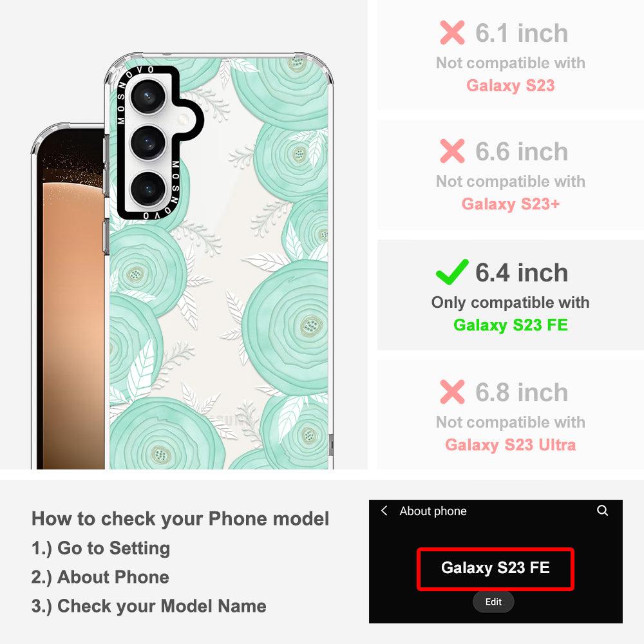Click the middle camera lens on the case

148,142
